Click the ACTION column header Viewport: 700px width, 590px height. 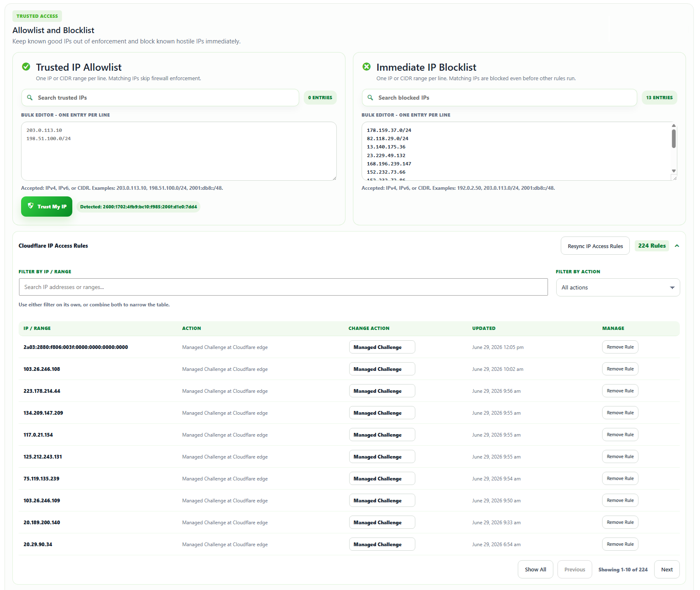(x=191, y=328)
